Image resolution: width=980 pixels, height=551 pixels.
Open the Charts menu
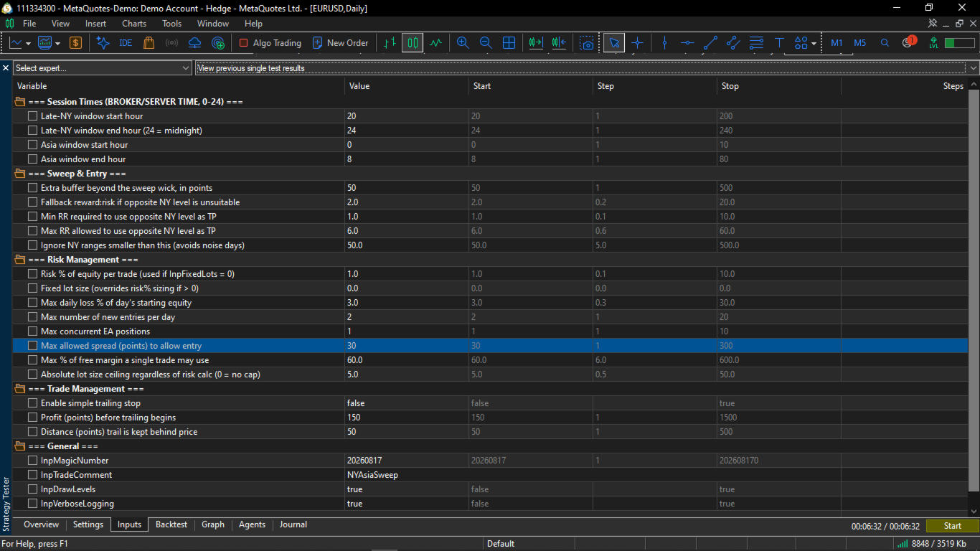click(x=134, y=24)
